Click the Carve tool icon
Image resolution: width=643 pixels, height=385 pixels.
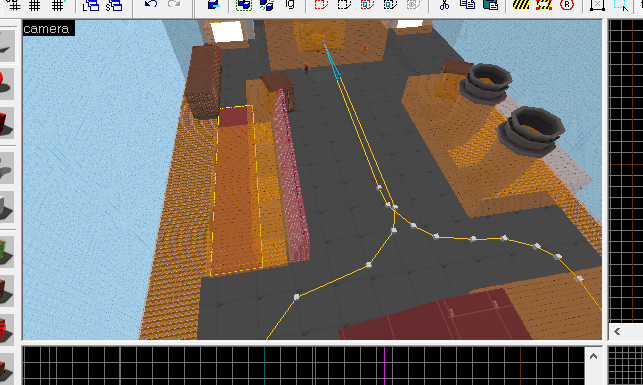click(x=213, y=5)
